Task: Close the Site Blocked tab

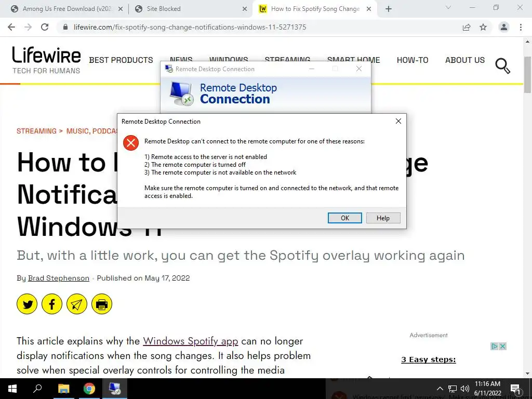Action: pos(245,9)
